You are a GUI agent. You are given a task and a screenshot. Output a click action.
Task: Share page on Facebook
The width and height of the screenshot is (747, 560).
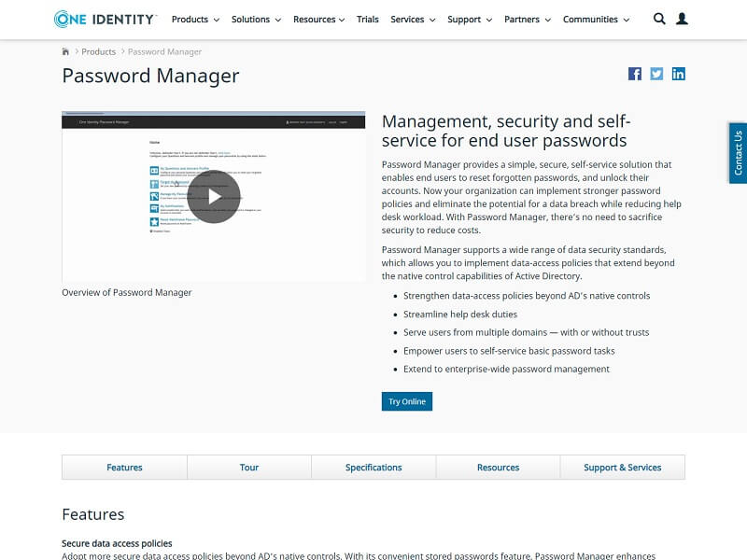click(635, 74)
